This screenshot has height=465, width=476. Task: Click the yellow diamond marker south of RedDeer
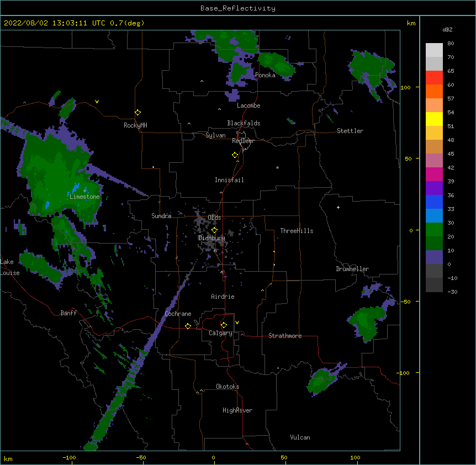click(235, 155)
